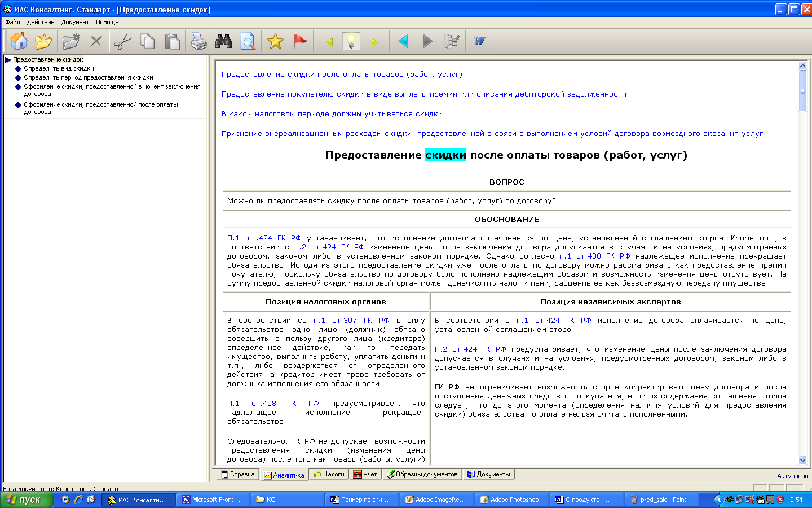Image resolution: width=812 pixels, height=508 pixels.
Task: Open the КС folder taskbar button
Action: click(287, 500)
